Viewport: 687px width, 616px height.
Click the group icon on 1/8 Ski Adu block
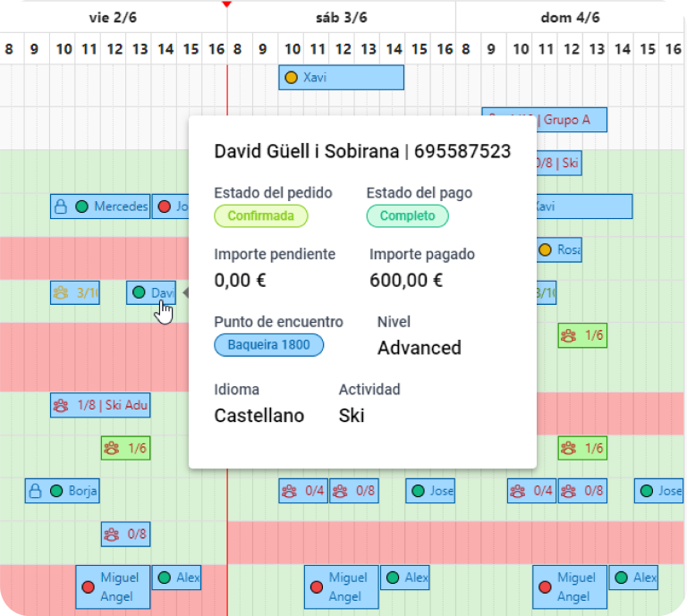[61, 405]
